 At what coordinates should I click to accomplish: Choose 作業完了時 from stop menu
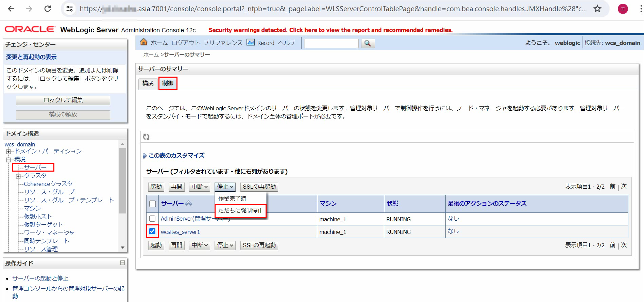point(232,198)
